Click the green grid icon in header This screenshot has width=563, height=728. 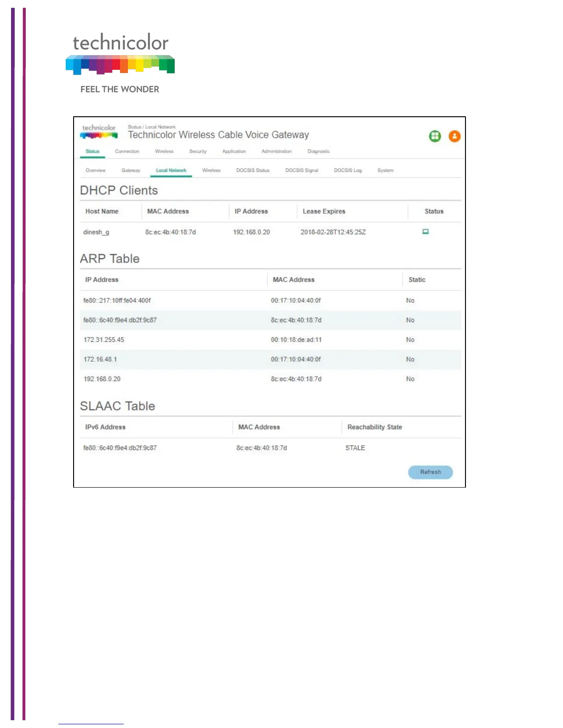point(435,136)
